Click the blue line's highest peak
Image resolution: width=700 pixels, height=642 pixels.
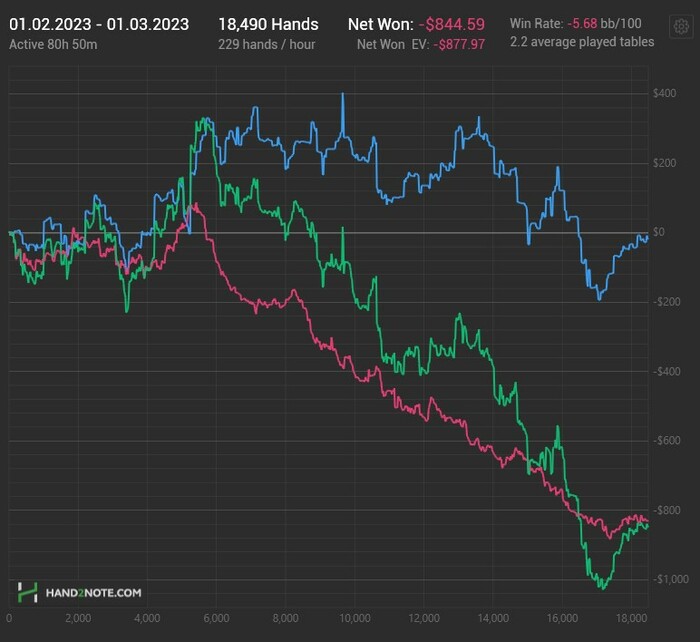coord(343,95)
